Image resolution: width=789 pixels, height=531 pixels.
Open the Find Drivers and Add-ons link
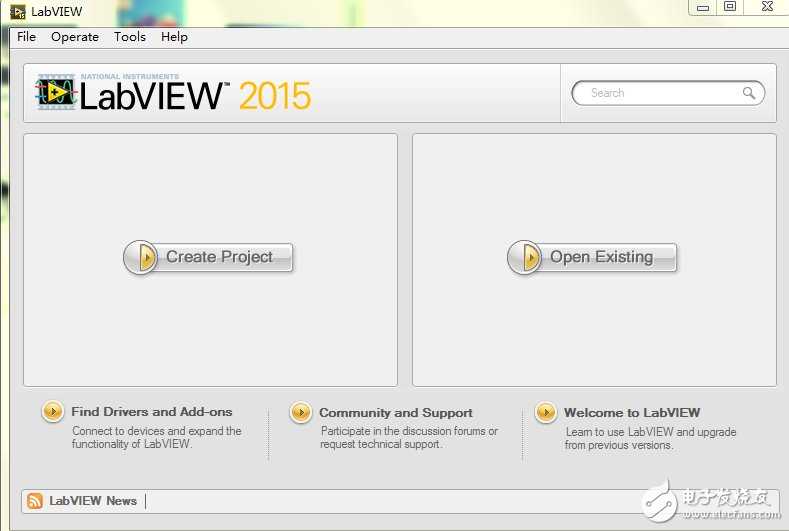(x=151, y=412)
